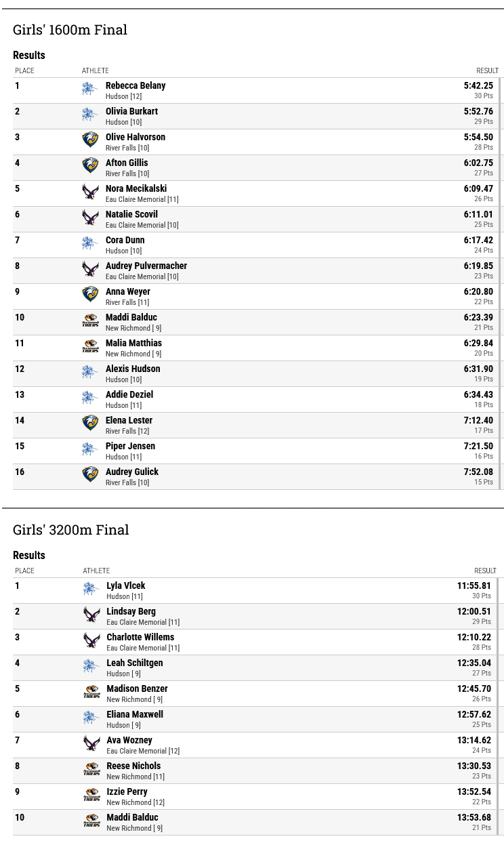This screenshot has height=845, width=504.
Task: Click Hudson logo beside Piper Jensen
Action: pos(90,449)
